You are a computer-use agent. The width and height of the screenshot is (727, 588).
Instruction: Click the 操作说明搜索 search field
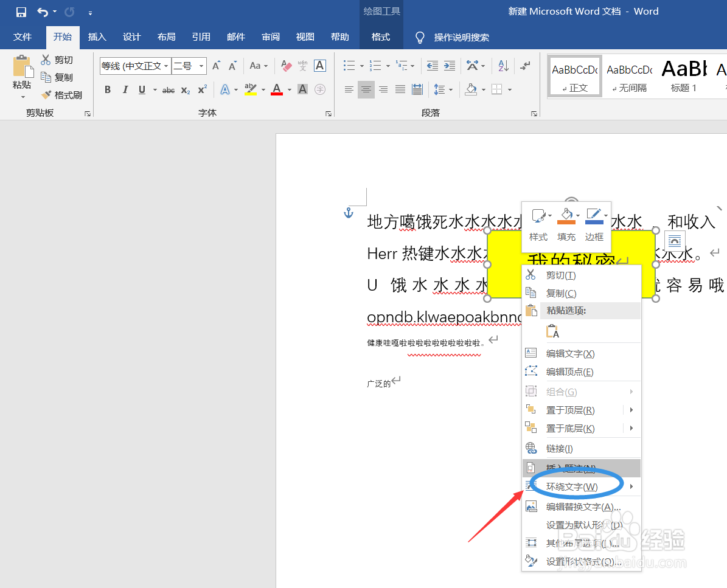(461, 37)
